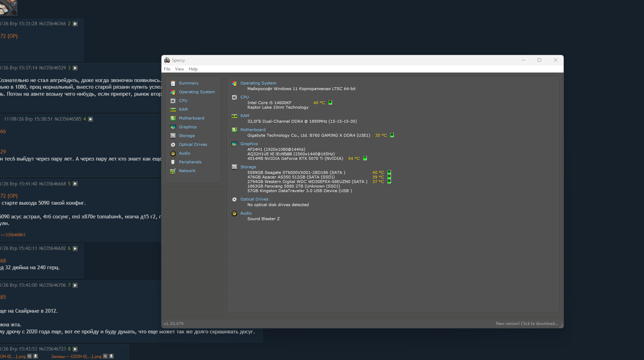
Task: Select the CPU chip icon in the sidebar
Action: [173, 101]
